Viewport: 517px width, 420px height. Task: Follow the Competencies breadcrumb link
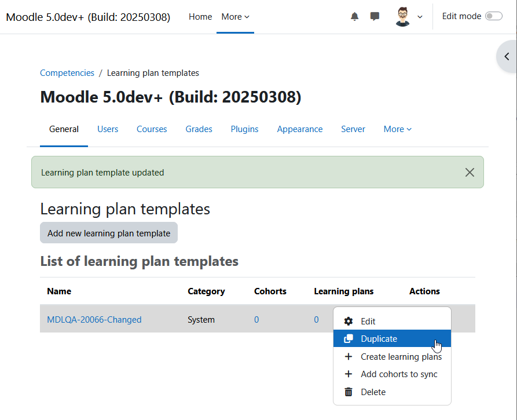[67, 73]
